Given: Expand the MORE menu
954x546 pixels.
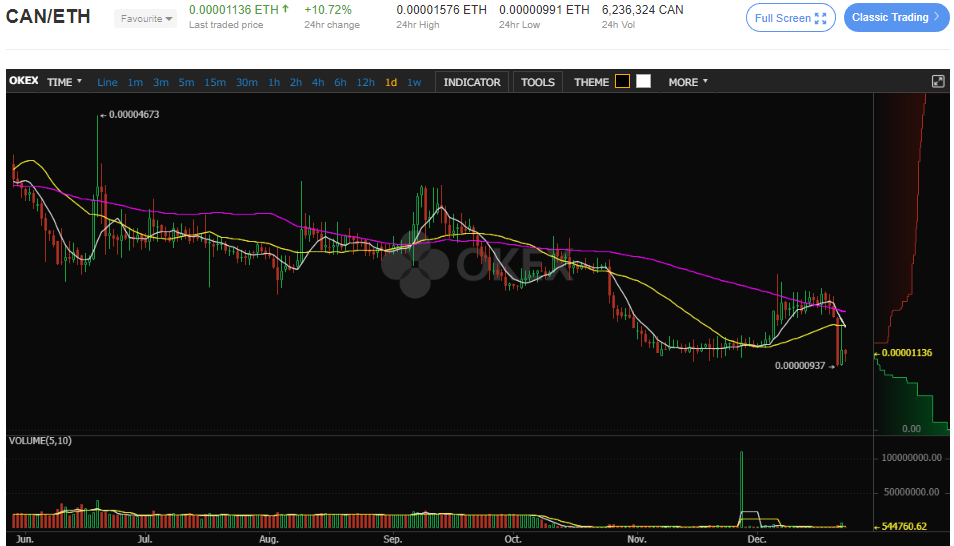Looking at the screenshot, I should pyautogui.click(x=687, y=82).
